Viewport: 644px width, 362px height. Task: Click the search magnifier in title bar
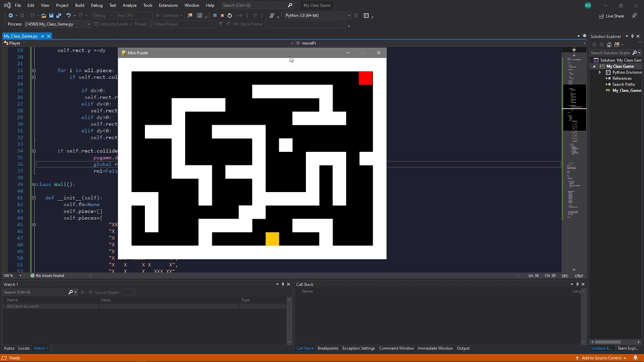[290, 5]
